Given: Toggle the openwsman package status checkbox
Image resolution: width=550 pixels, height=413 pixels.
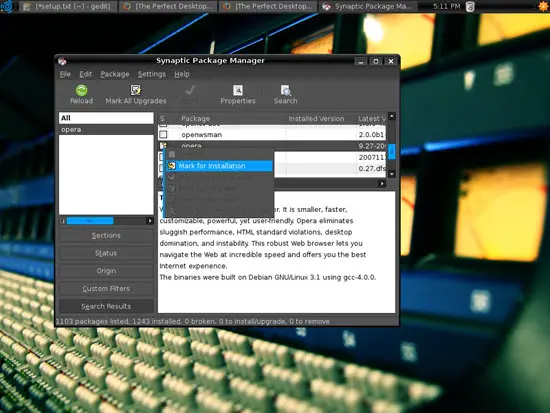Looking at the screenshot, I should tap(163, 134).
